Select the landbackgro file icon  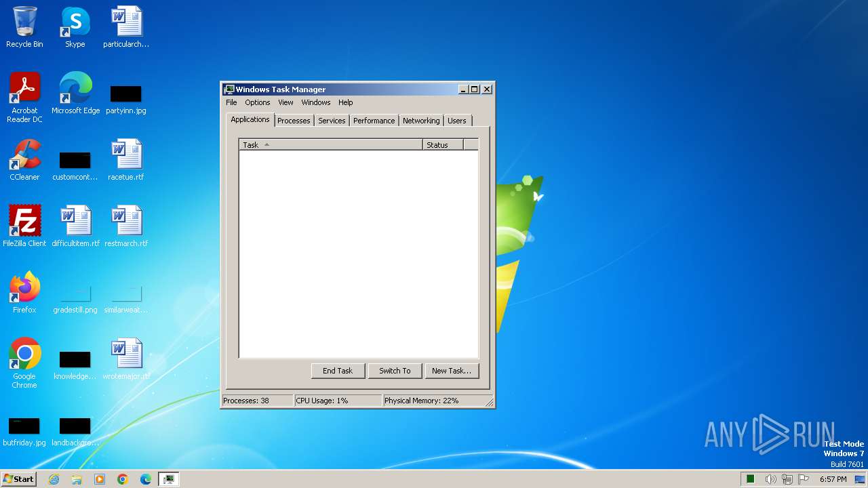(x=75, y=431)
